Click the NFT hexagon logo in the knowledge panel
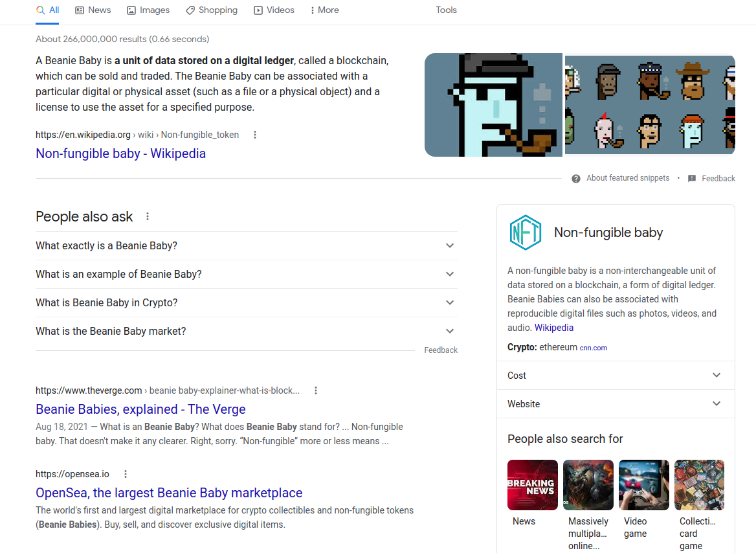The height and width of the screenshot is (553, 756). [526, 232]
